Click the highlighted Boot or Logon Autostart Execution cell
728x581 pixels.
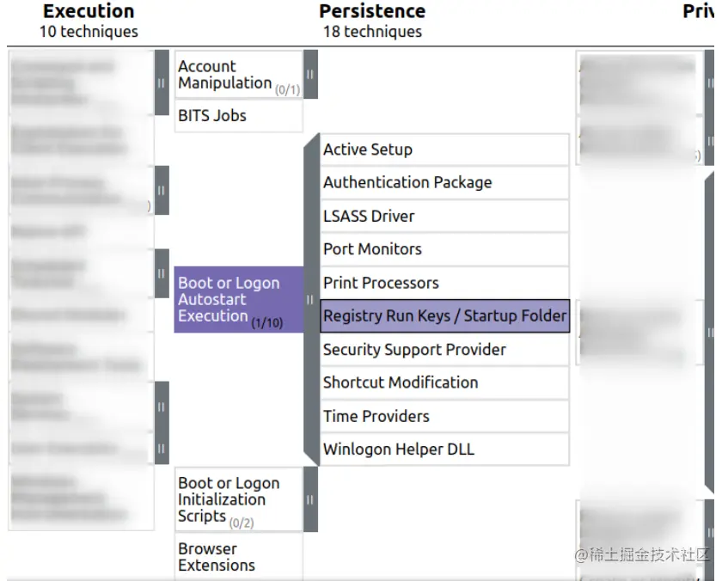tap(238, 299)
